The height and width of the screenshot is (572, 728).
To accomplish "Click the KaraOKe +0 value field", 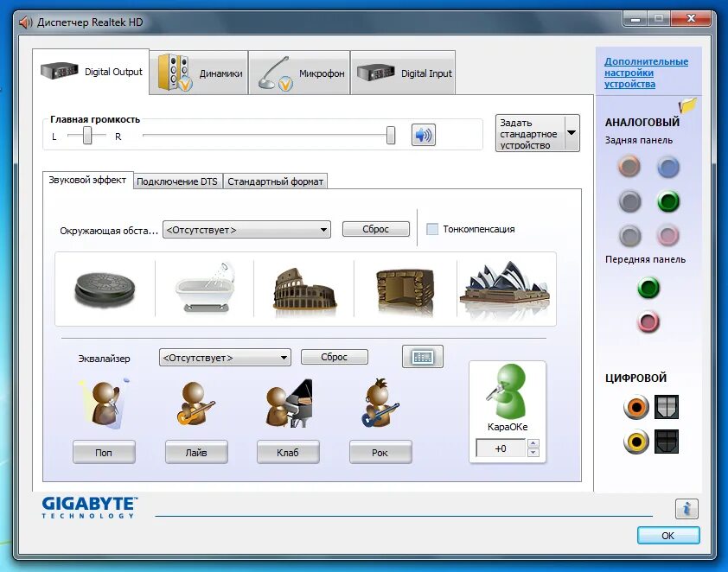I will (x=501, y=448).
